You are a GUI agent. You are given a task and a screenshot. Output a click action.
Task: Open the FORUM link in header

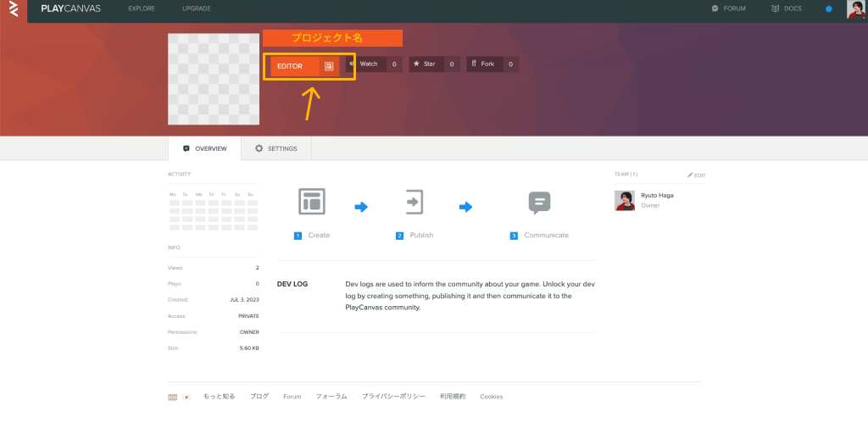coord(728,8)
